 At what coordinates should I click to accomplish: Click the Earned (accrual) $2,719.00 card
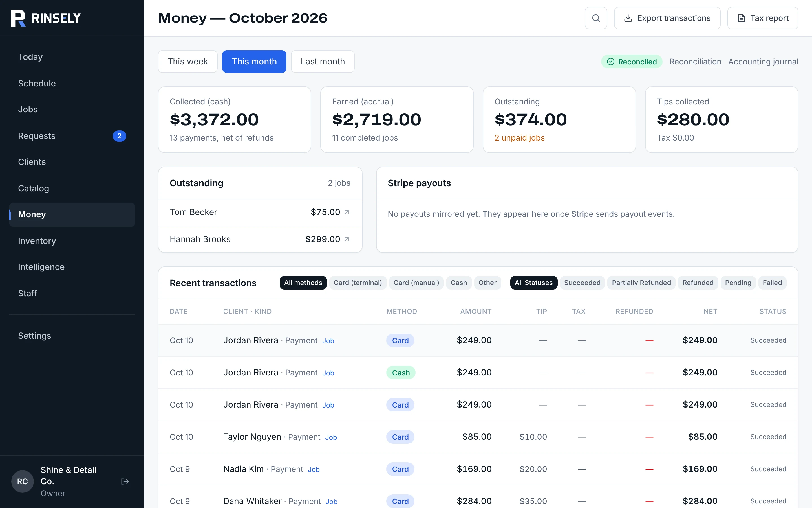pyautogui.click(x=397, y=120)
